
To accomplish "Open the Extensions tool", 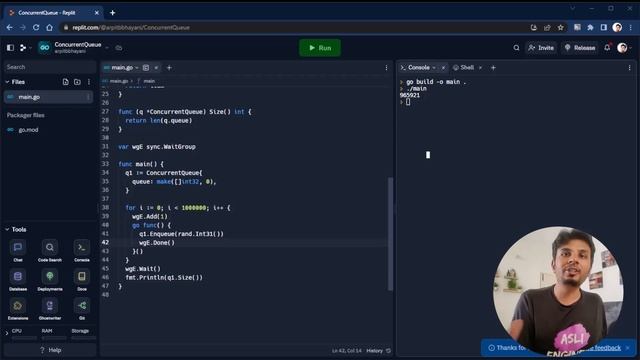I will pyautogui.click(x=18, y=309).
